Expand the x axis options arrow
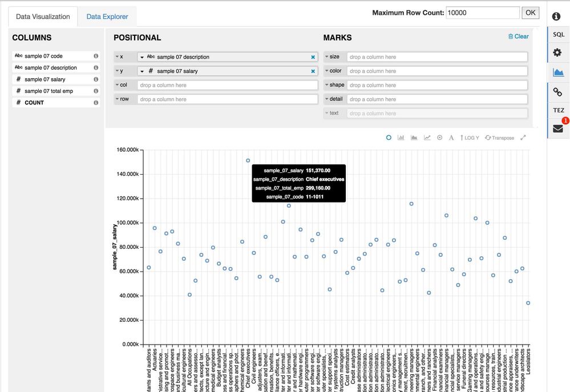Image resolution: width=570 pixels, height=392 pixels. [x=117, y=56]
